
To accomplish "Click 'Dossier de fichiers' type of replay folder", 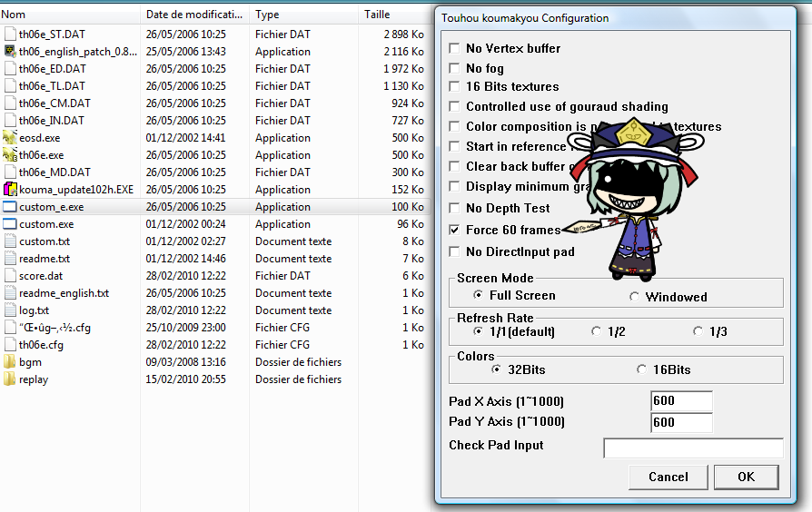I will [x=298, y=379].
